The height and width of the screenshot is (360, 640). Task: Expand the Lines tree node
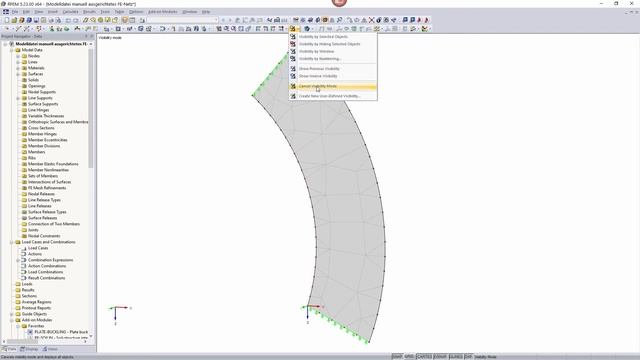tap(18, 62)
